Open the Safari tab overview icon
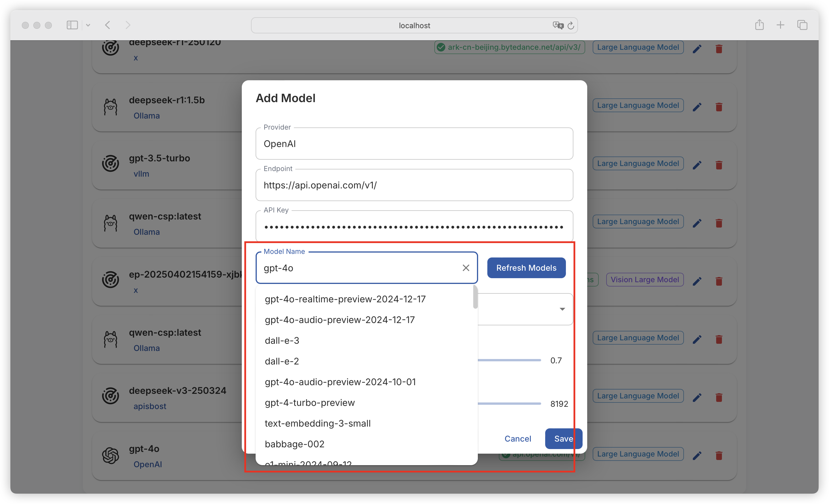This screenshot has height=504, width=829. click(802, 25)
